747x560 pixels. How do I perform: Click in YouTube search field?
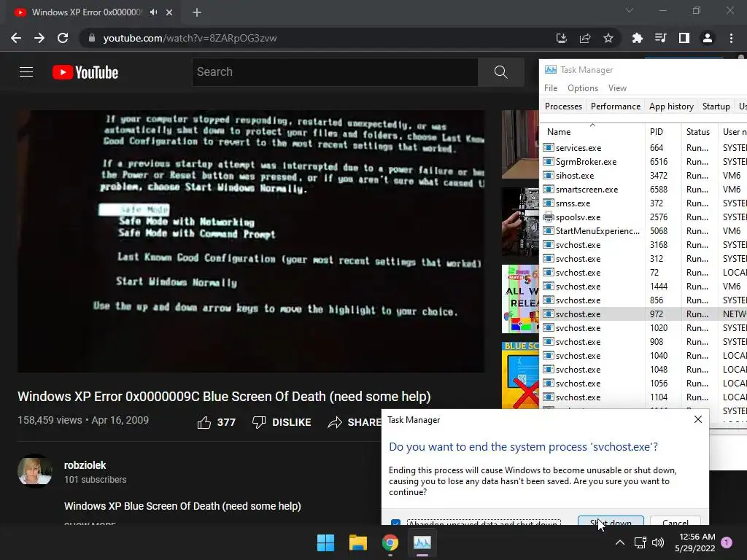pyautogui.click(x=335, y=72)
